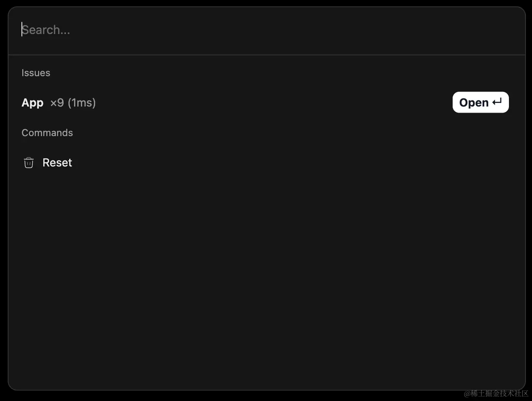Click the Issues section heading
This screenshot has width=532, height=401.
36,73
